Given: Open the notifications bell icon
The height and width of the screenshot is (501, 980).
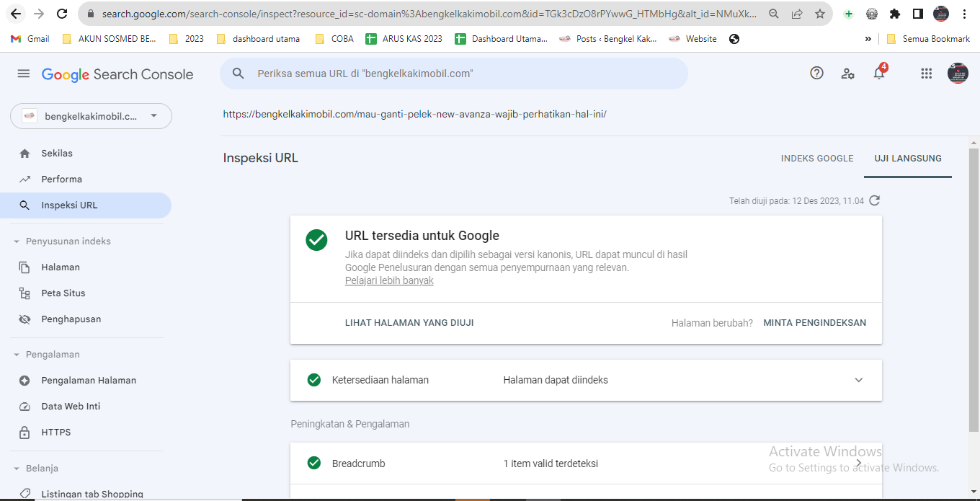Looking at the screenshot, I should (879, 73).
